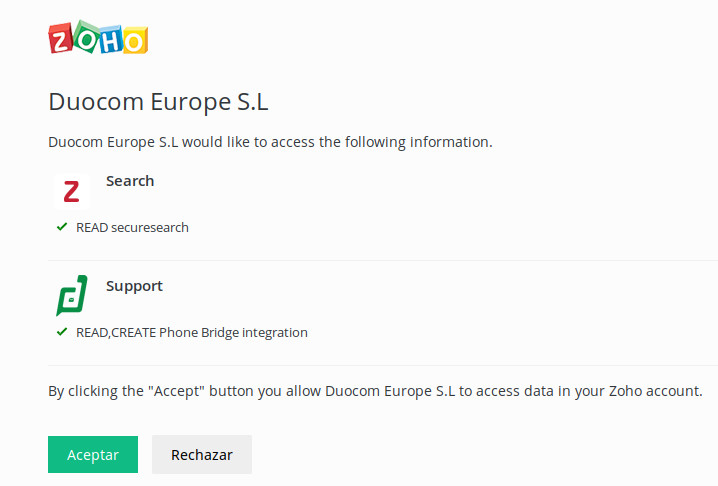Click green checkmark beside READ securesearch
The height and width of the screenshot is (486, 718).
(62, 227)
